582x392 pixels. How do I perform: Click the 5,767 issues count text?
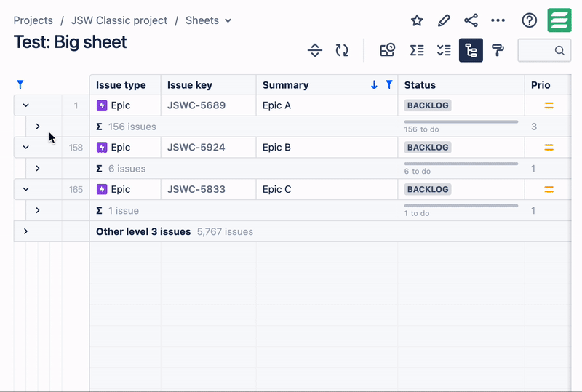click(225, 231)
